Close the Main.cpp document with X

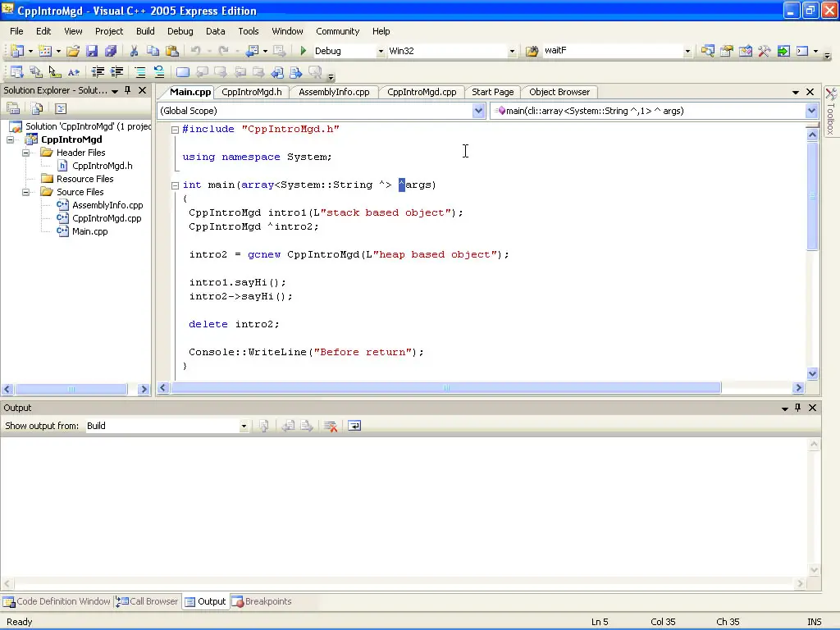810,92
